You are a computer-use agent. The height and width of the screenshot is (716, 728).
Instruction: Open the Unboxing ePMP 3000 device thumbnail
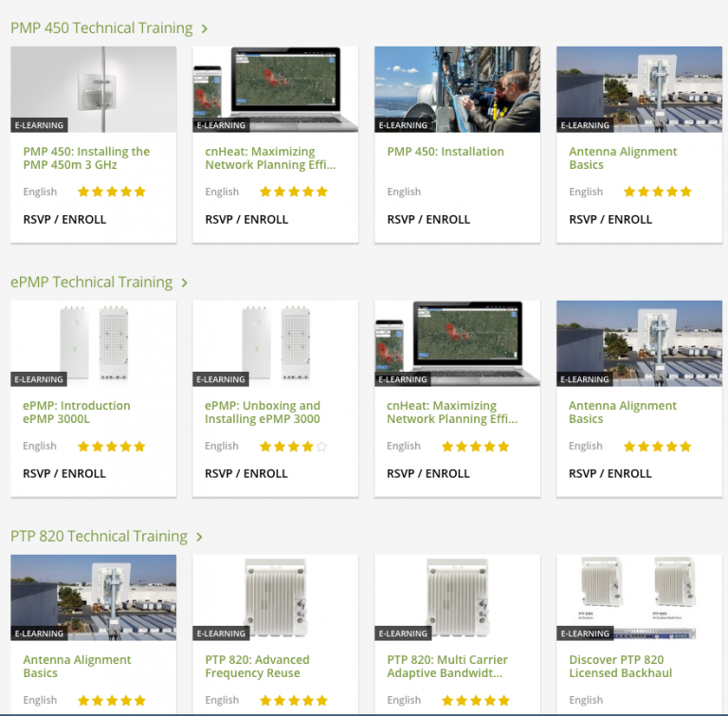[x=275, y=343]
